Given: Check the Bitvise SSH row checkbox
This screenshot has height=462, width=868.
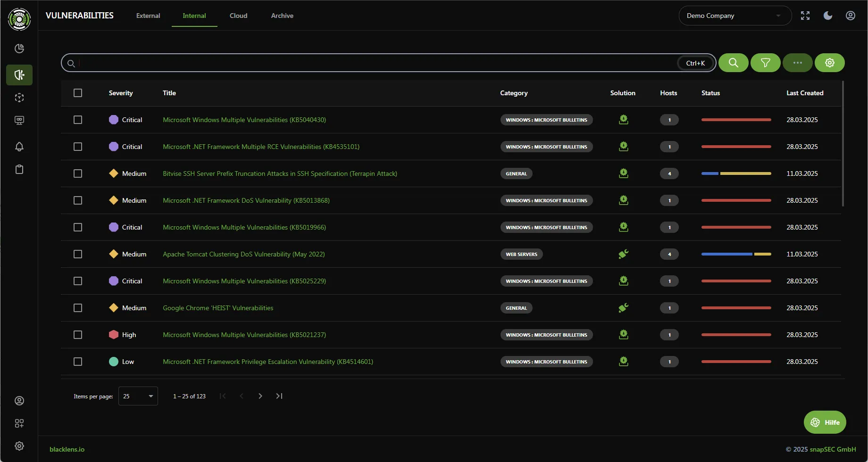Looking at the screenshot, I should click(78, 173).
